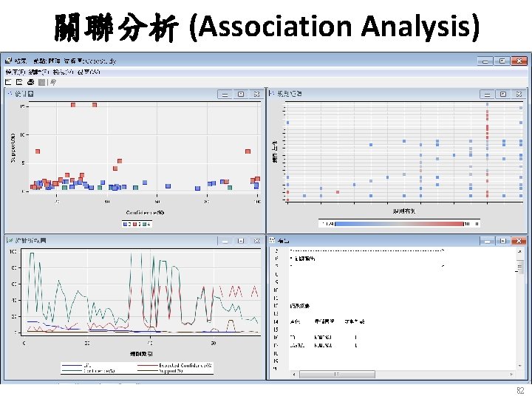Click the blue legend swatch labeled 2
This screenshot has height=399, width=532.
[x=126, y=224]
